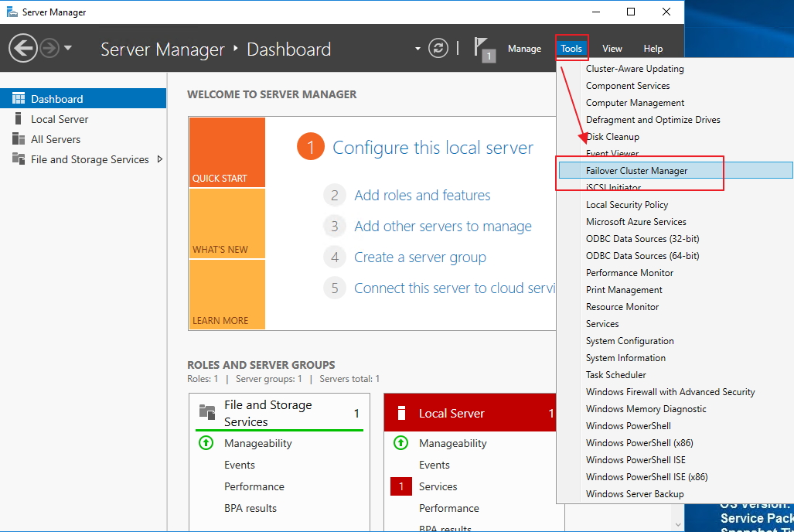Expand the File and Storage Services arrow

click(160, 159)
